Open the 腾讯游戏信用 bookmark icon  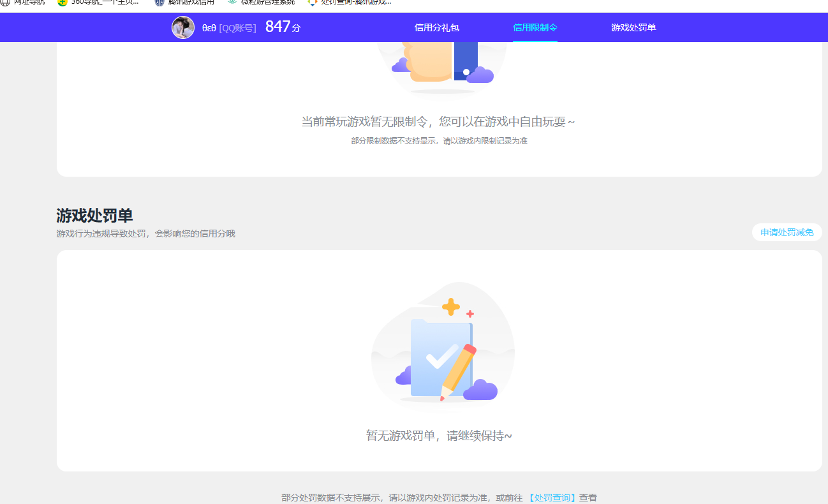point(159,3)
